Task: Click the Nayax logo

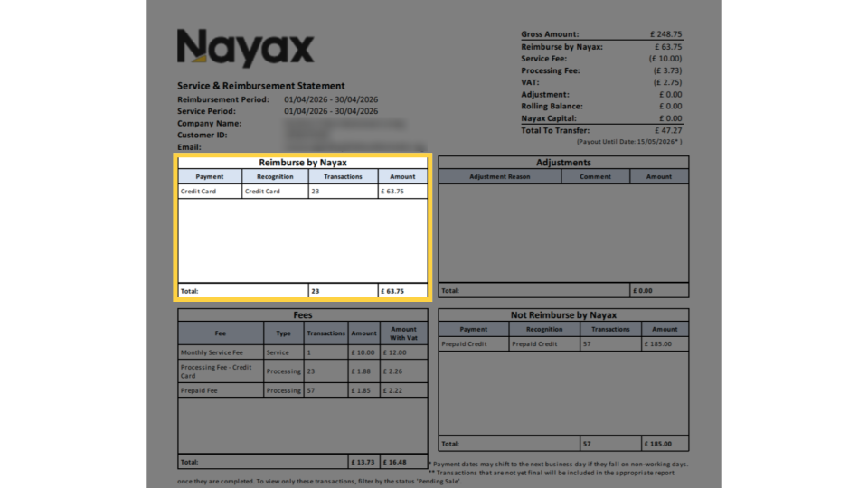Action: point(245,48)
